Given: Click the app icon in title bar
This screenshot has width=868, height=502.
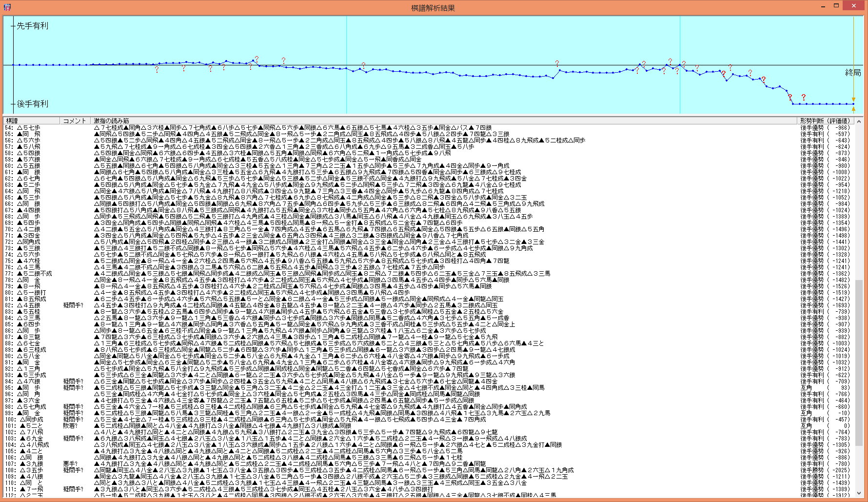Looking at the screenshot, I should click(7, 7).
